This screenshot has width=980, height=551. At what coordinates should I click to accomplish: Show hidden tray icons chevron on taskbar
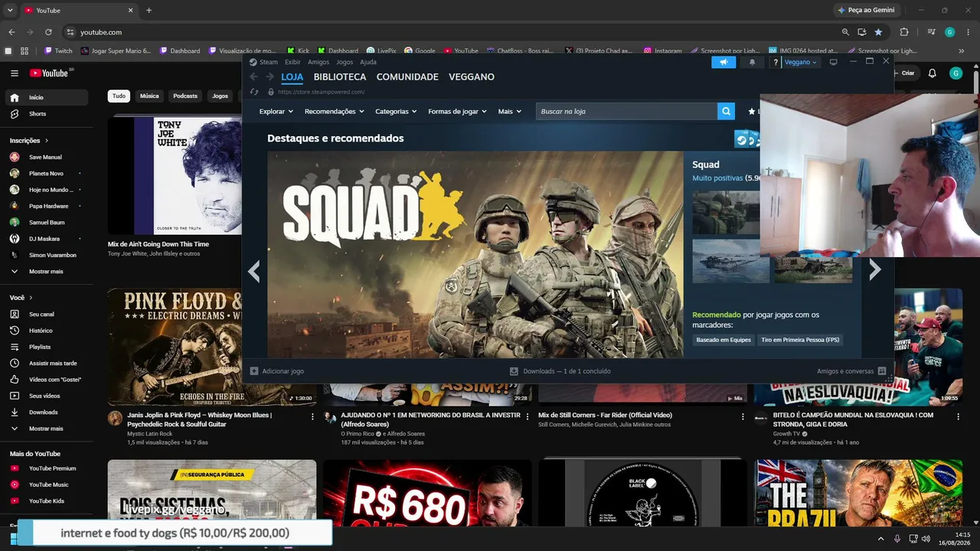tap(881, 538)
